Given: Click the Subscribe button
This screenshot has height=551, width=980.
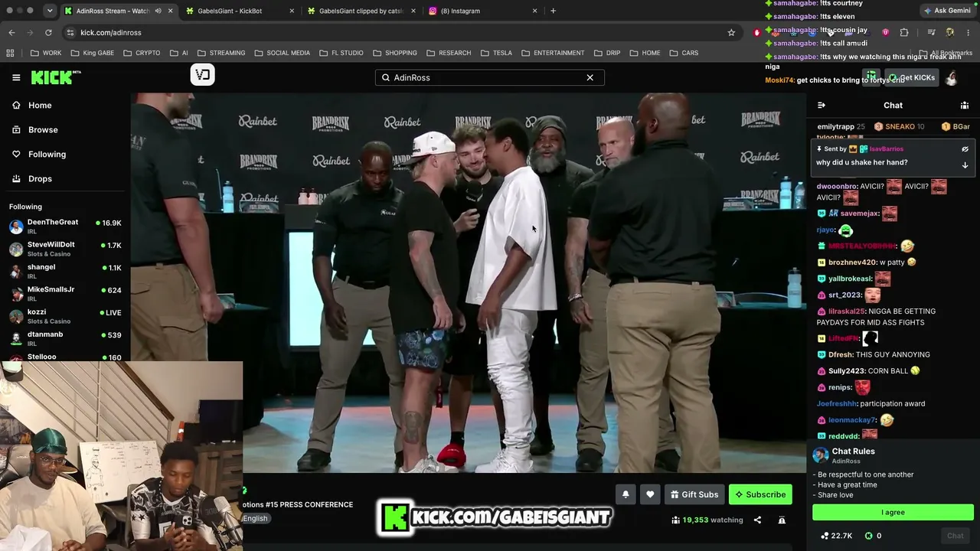Looking at the screenshot, I should tap(760, 494).
